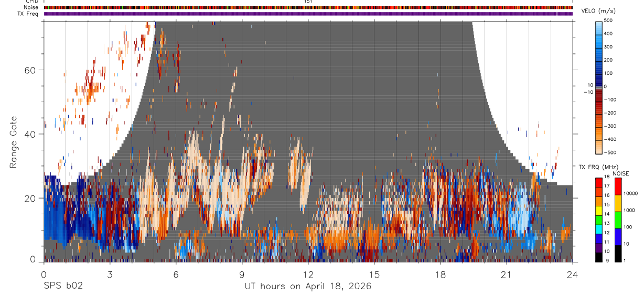Click the 'CPID' row label

(x=31, y=2)
